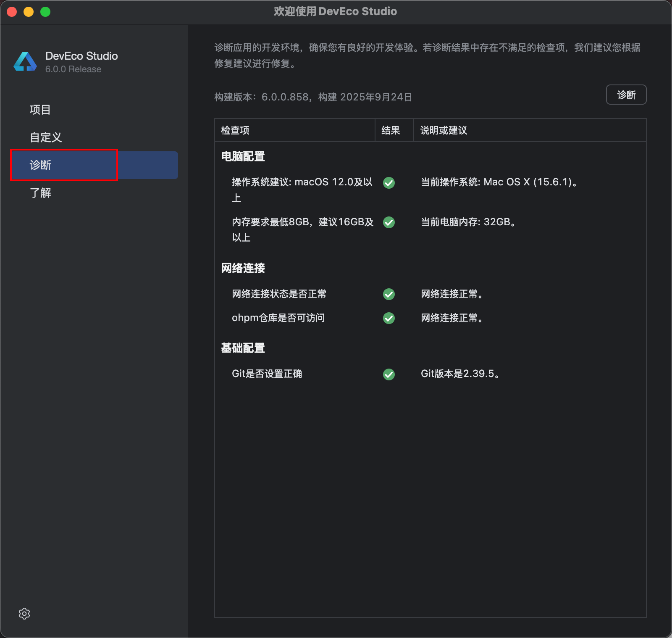This screenshot has width=672, height=638.
Task: Click the green macOS zoom window button
Action: (45, 12)
